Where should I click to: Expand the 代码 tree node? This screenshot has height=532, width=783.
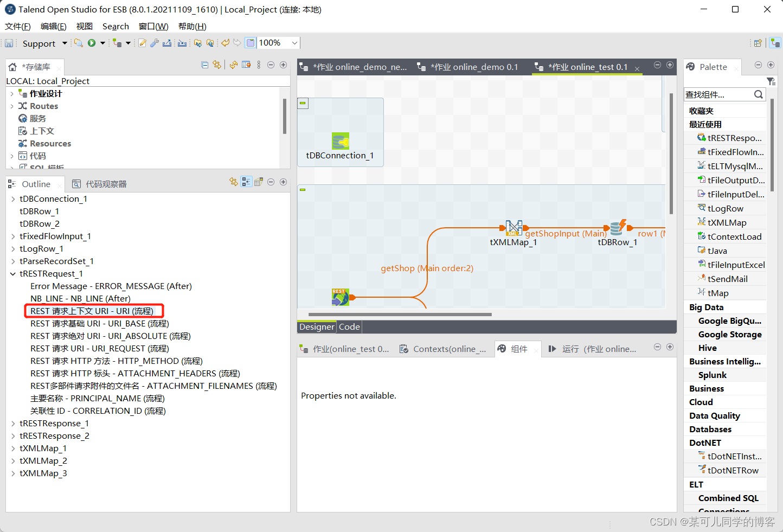coord(12,156)
